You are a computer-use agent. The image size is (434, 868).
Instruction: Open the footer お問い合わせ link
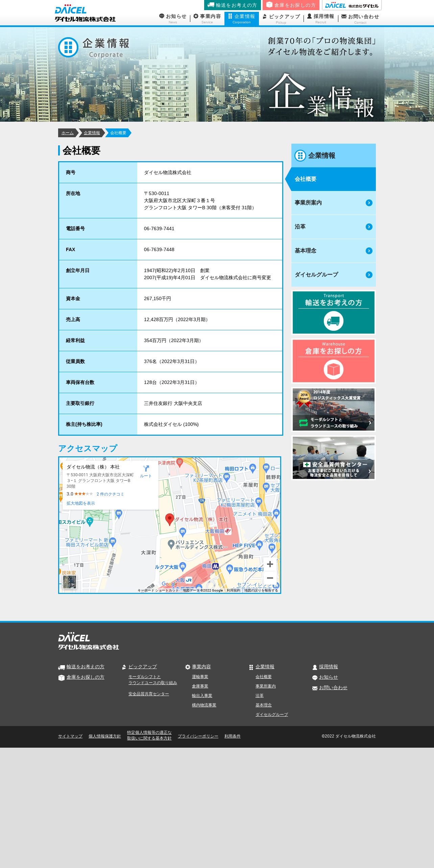pos(333,688)
